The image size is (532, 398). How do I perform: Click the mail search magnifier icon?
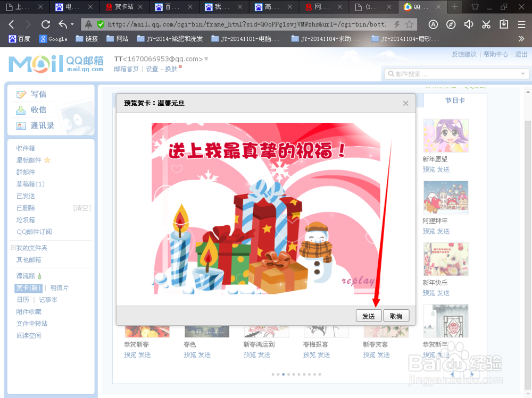pyautogui.click(x=392, y=74)
